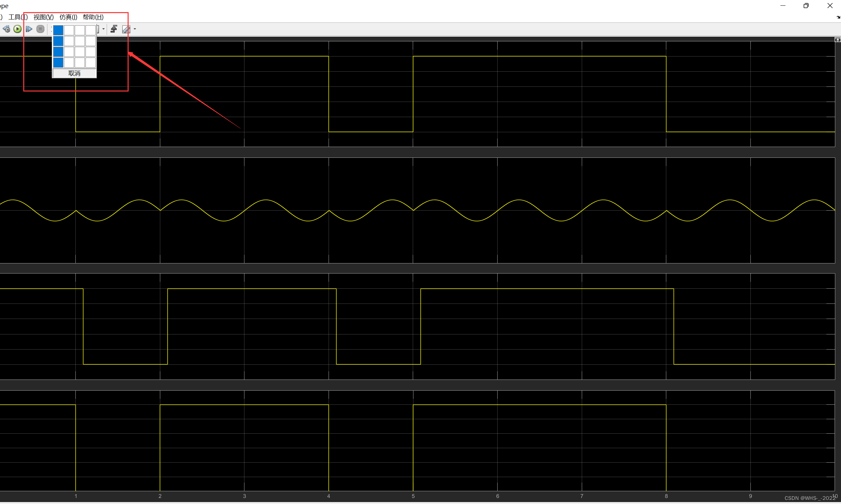Select bottom-left blue layout grid cell
This screenshot has height=504, width=841.
coord(58,63)
